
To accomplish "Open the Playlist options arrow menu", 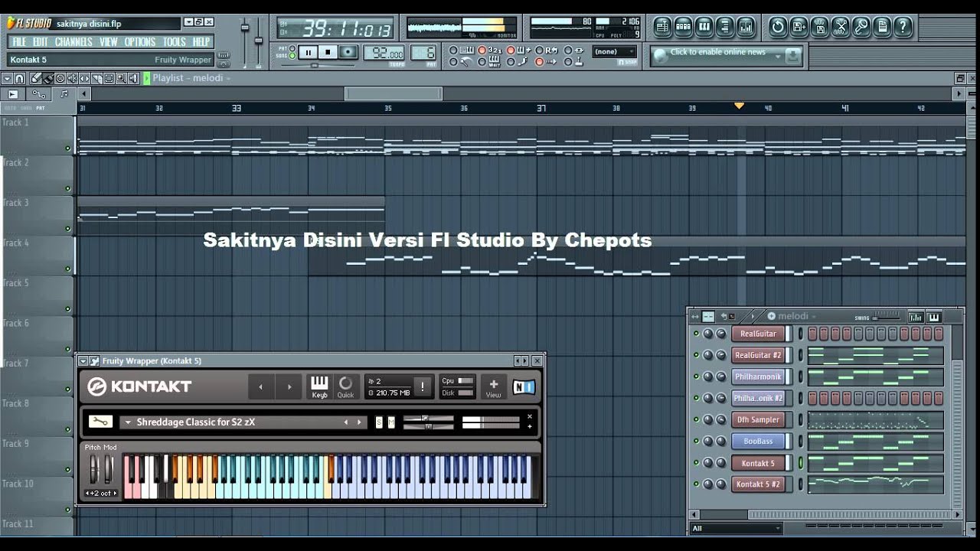I will click(x=7, y=78).
